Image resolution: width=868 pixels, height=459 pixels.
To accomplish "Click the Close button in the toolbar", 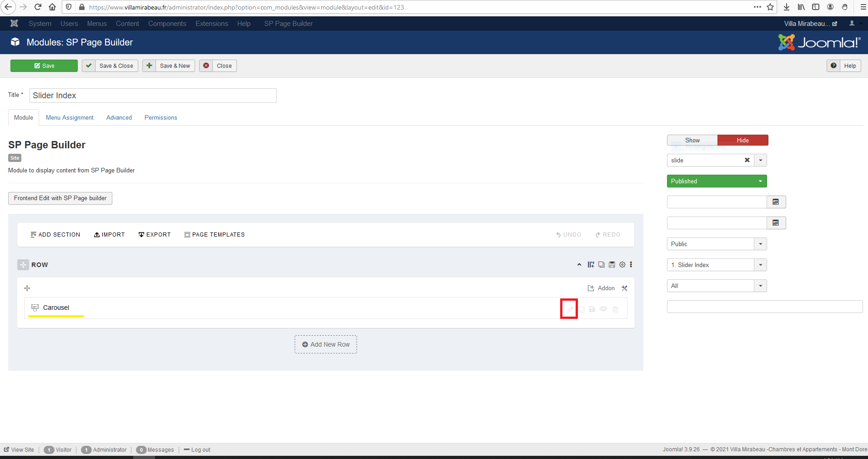I will click(x=218, y=66).
